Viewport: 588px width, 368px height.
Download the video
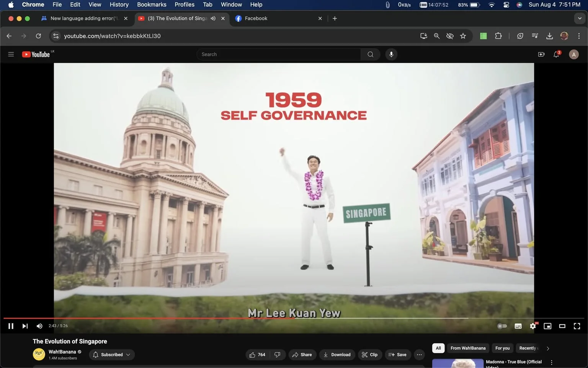(337, 355)
